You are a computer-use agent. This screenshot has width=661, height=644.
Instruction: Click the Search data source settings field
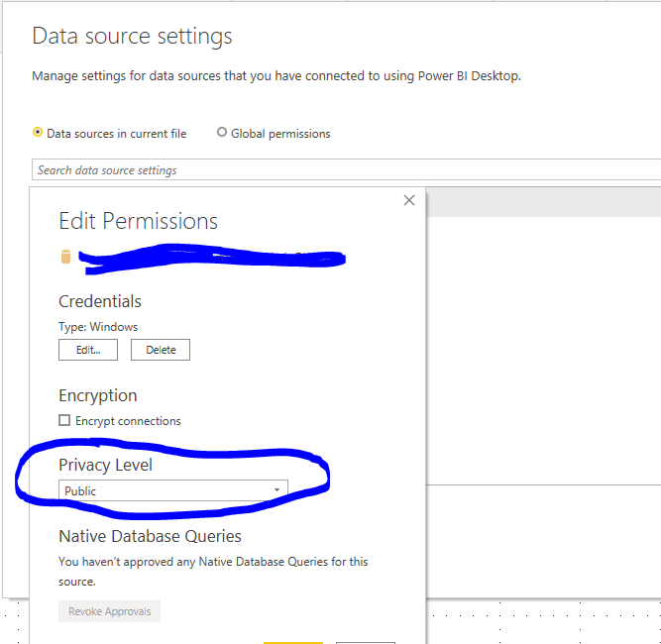[346, 169]
